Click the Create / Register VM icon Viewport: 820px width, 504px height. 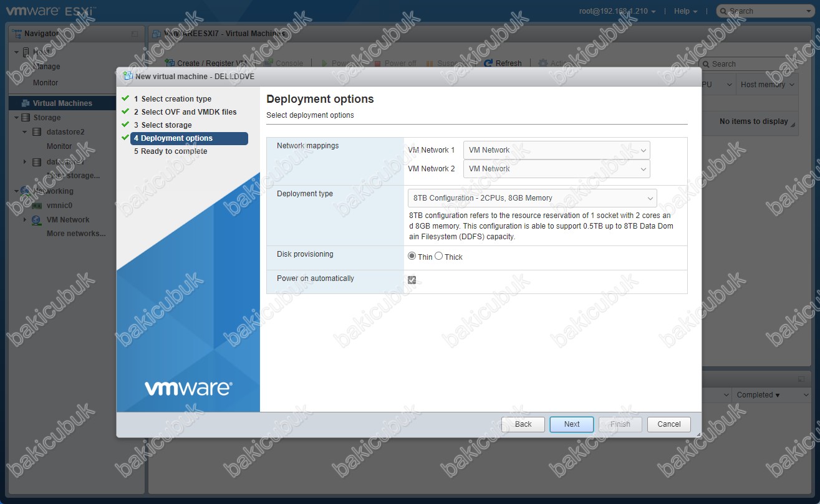point(170,64)
